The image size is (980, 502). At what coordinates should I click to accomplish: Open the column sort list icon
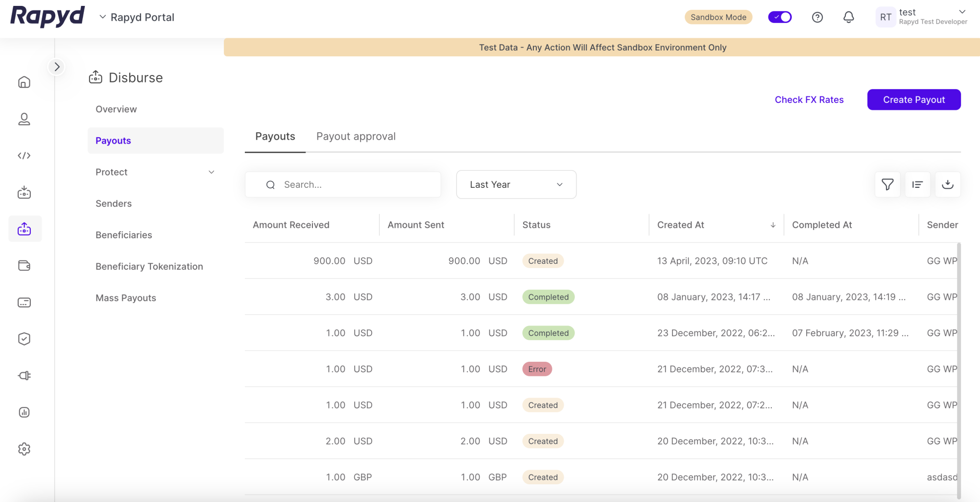click(x=917, y=184)
